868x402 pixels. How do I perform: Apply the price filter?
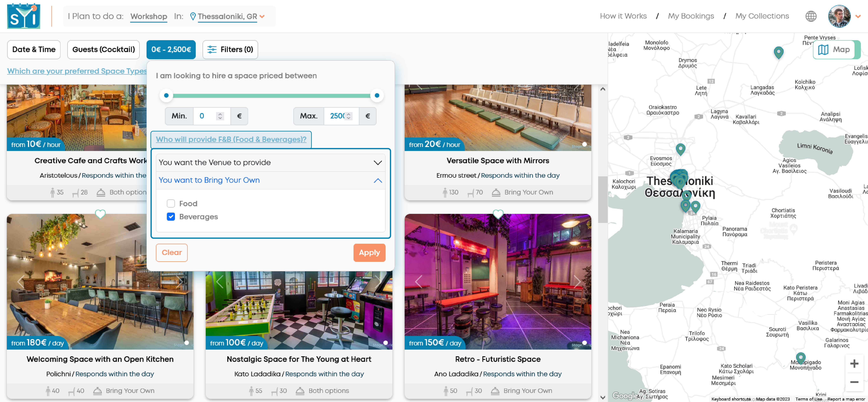(369, 252)
